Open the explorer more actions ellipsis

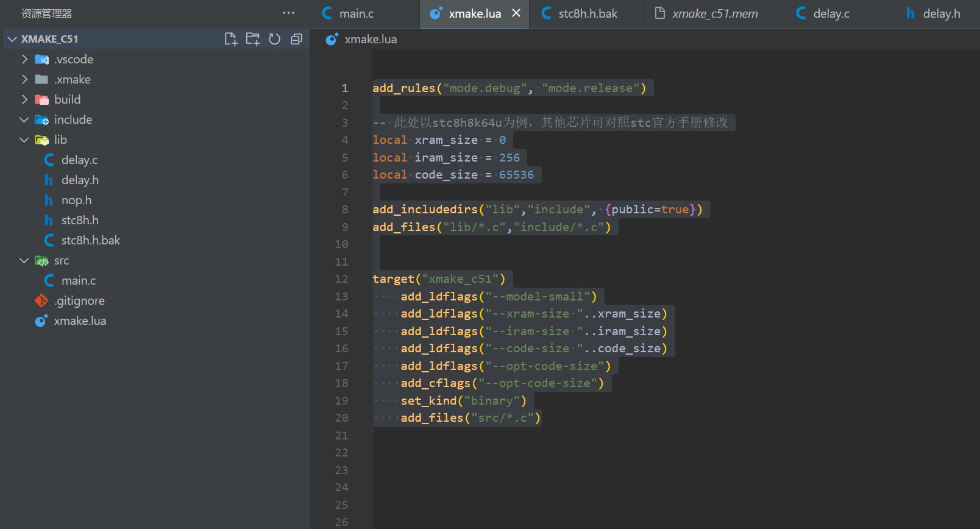[288, 13]
